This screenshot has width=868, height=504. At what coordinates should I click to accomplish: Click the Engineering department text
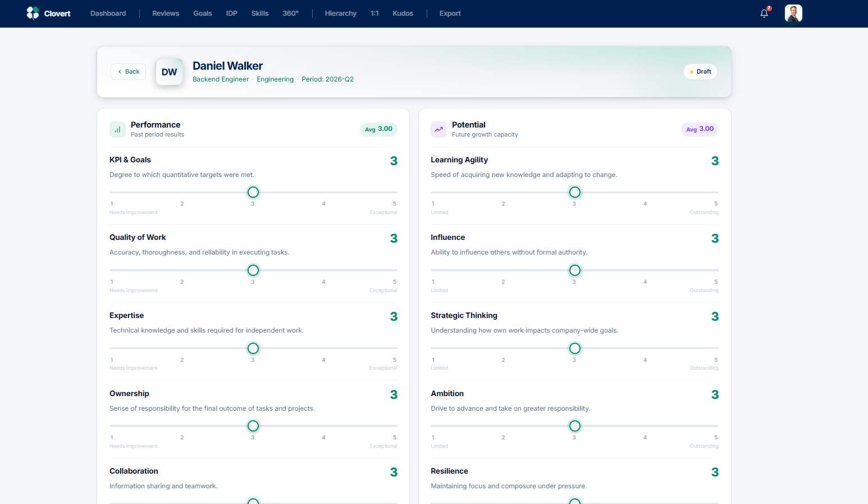(x=275, y=79)
